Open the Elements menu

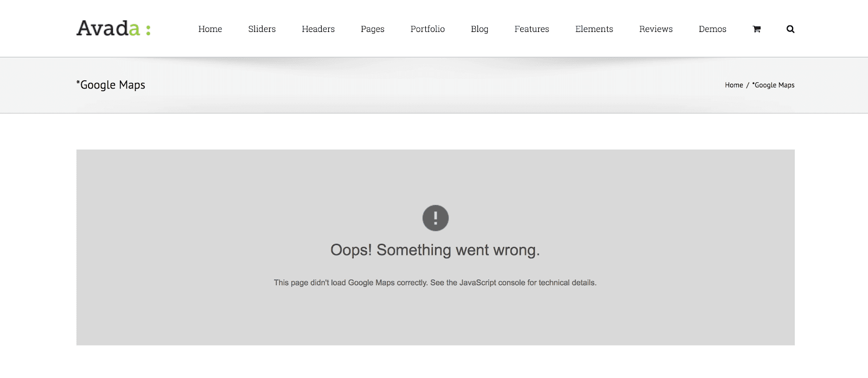click(x=594, y=29)
